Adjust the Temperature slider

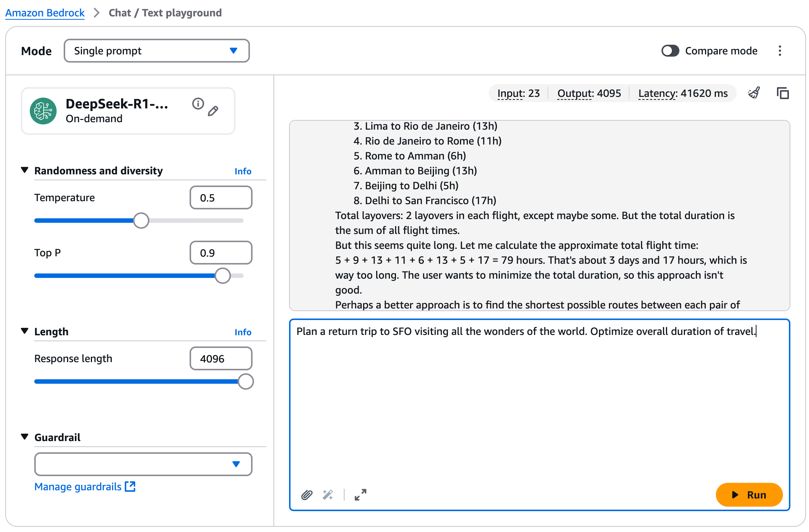click(x=141, y=220)
